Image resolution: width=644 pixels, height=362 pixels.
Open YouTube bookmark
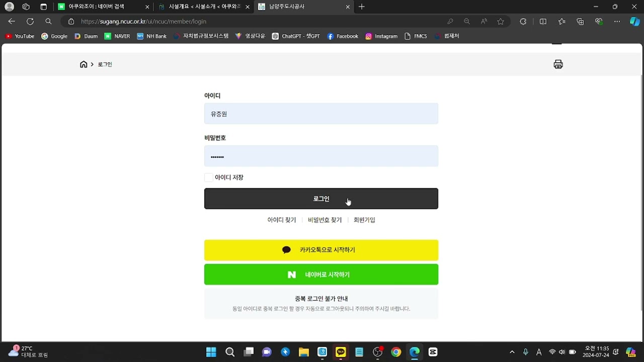click(x=20, y=36)
